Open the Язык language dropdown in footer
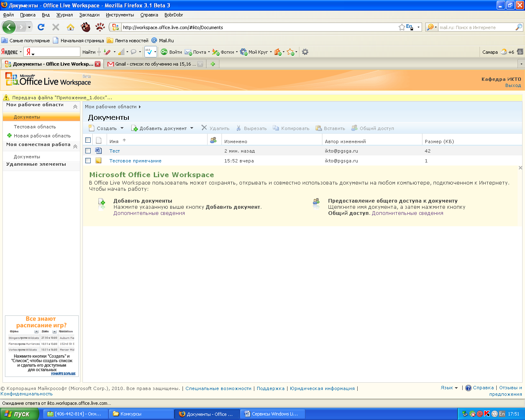This screenshot has width=525, height=420. coord(449,388)
